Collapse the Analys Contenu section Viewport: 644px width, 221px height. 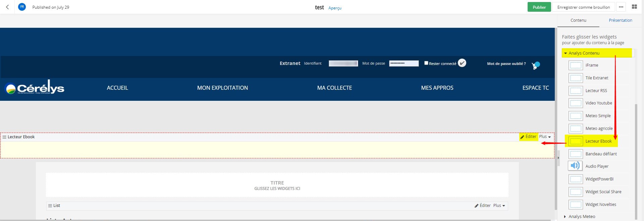pos(566,53)
